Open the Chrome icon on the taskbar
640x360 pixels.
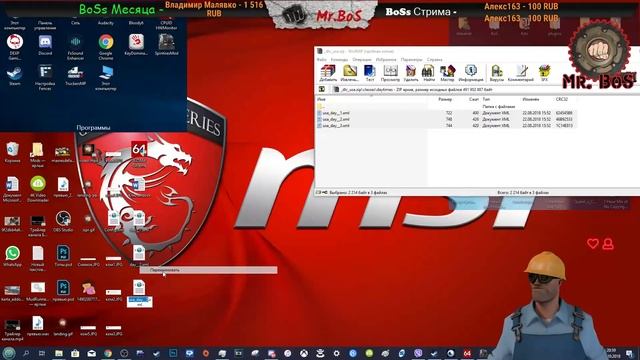108,353
